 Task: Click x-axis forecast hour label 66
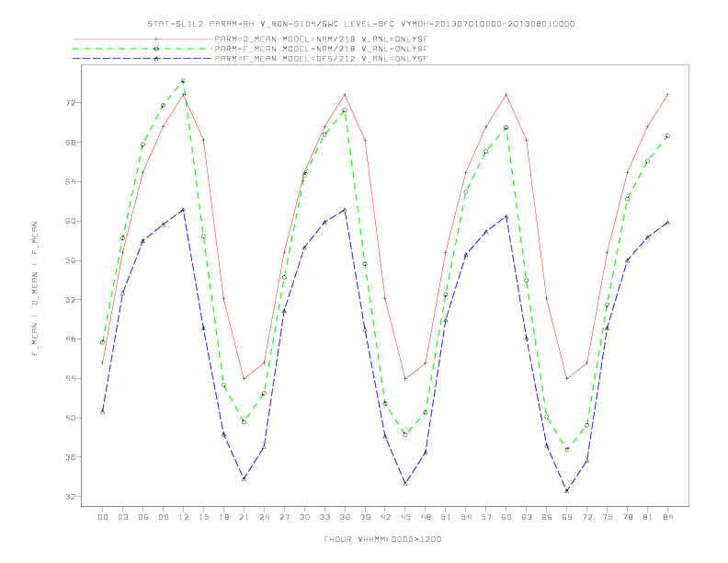coord(547,517)
